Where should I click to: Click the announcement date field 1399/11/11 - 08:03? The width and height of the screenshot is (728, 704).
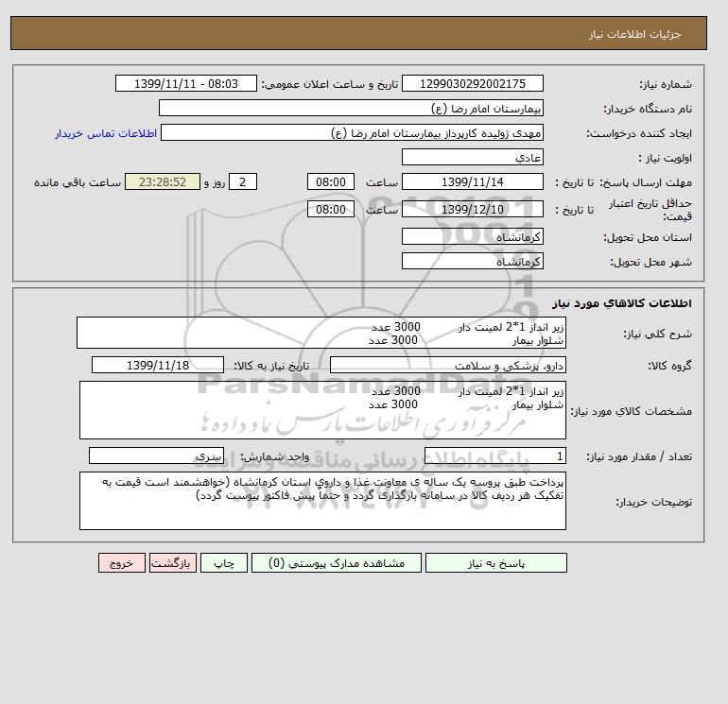pos(185,83)
